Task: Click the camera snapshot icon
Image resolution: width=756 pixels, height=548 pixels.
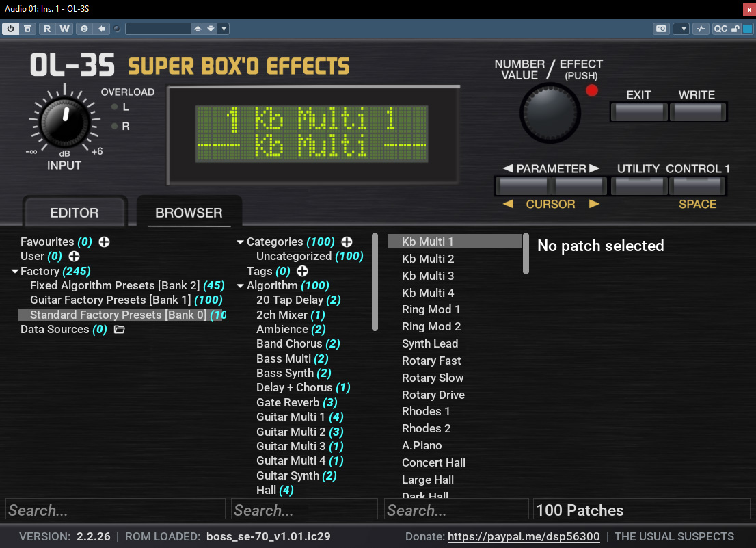Action: (662, 29)
